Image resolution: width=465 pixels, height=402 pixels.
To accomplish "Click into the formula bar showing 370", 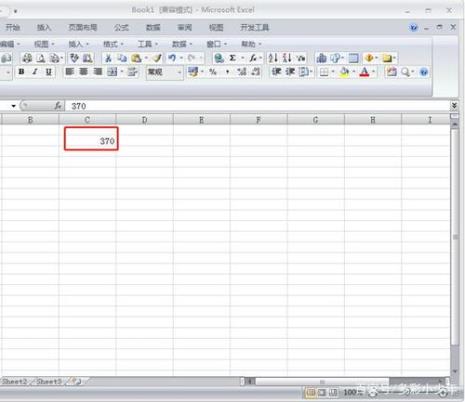I will (257, 106).
